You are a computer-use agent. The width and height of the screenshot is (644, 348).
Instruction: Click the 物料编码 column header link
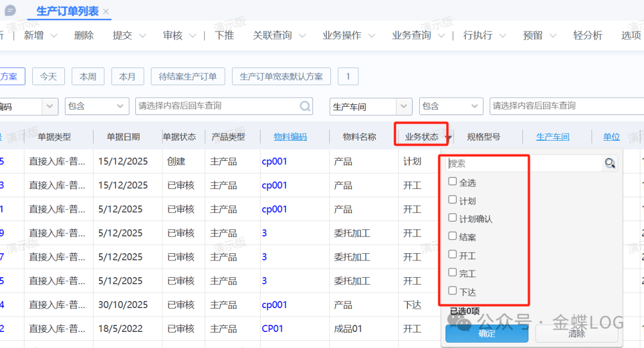290,136
